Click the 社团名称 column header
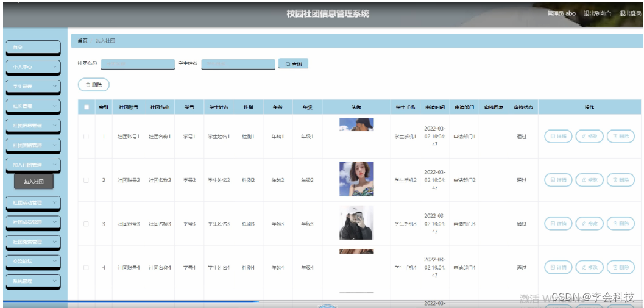The image size is (644, 308). 160,107
